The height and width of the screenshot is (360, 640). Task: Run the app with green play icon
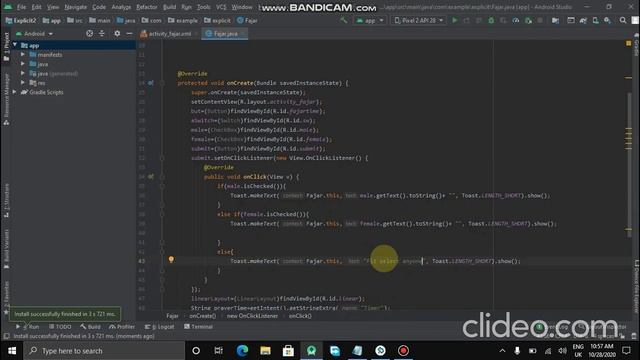click(x=455, y=20)
